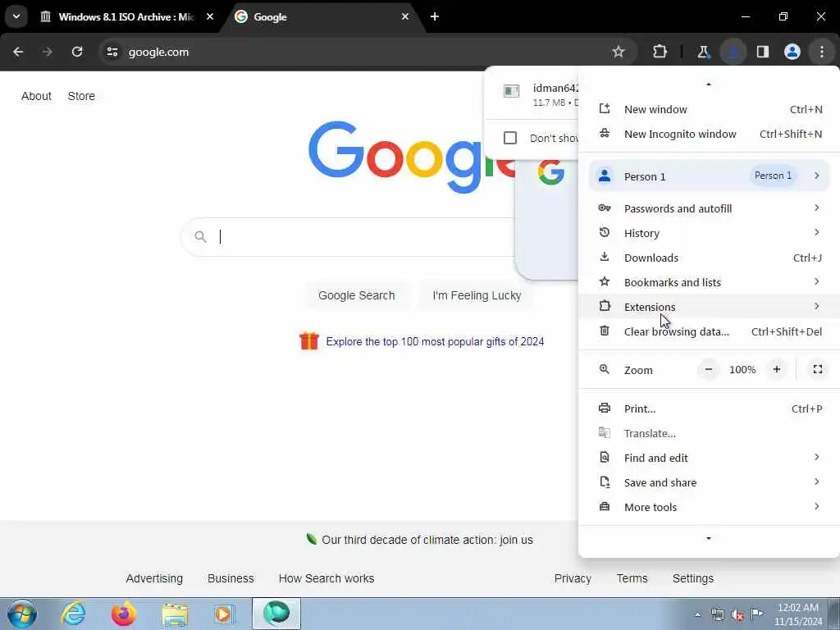840x630 pixels.
Task: Expand the History submenu
Action: 709,233
